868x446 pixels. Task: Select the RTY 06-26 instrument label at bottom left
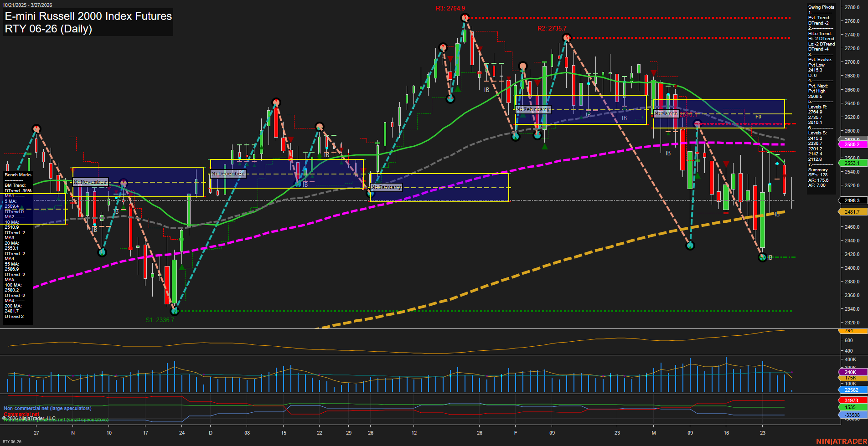click(11, 441)
